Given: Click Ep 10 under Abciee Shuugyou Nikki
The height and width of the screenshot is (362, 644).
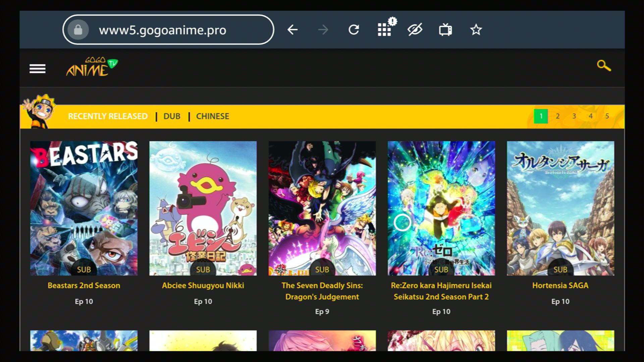Looking at the screenshot, I should coord(203,302).
